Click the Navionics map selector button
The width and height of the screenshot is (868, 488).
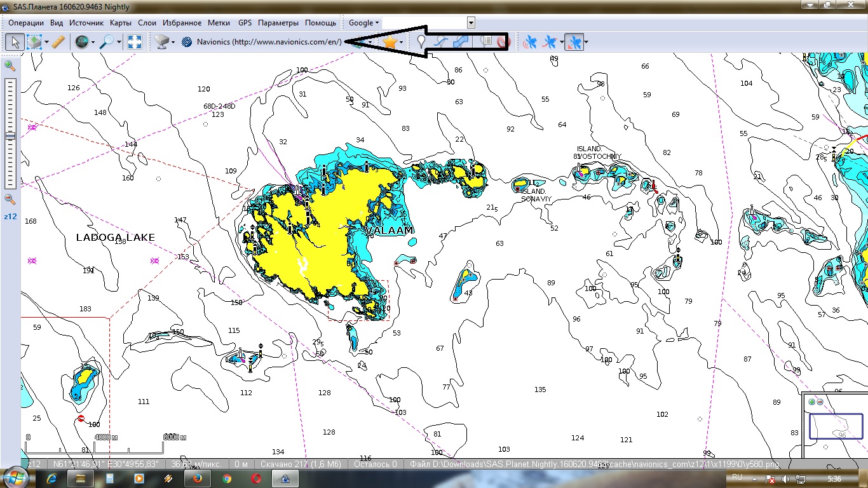pos(262,42)
